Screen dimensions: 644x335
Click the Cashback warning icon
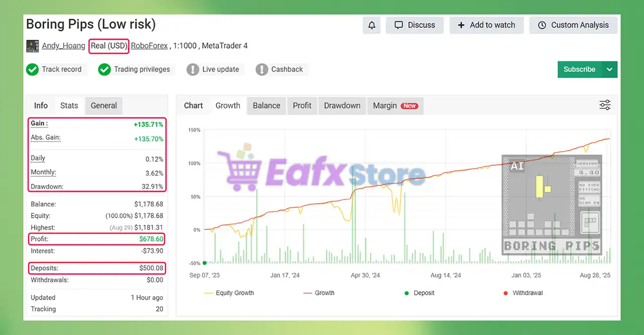point(262,70)
